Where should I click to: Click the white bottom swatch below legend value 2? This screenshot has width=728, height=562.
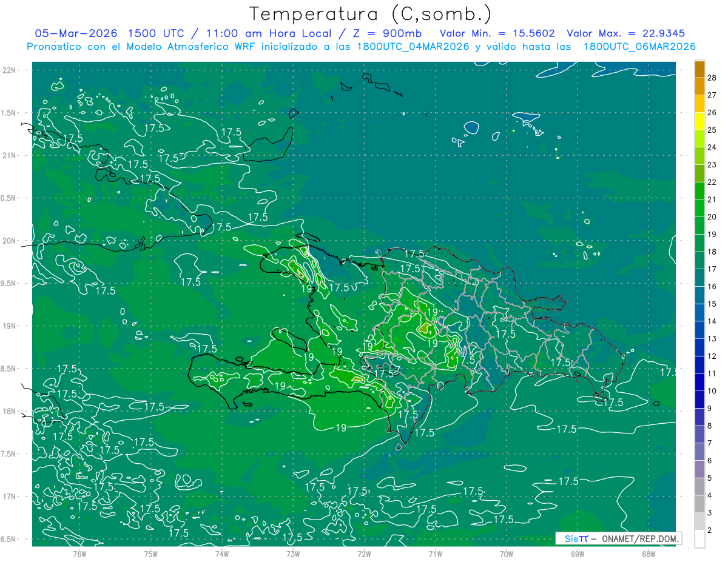pyautogui.click(x=699, y=538)
